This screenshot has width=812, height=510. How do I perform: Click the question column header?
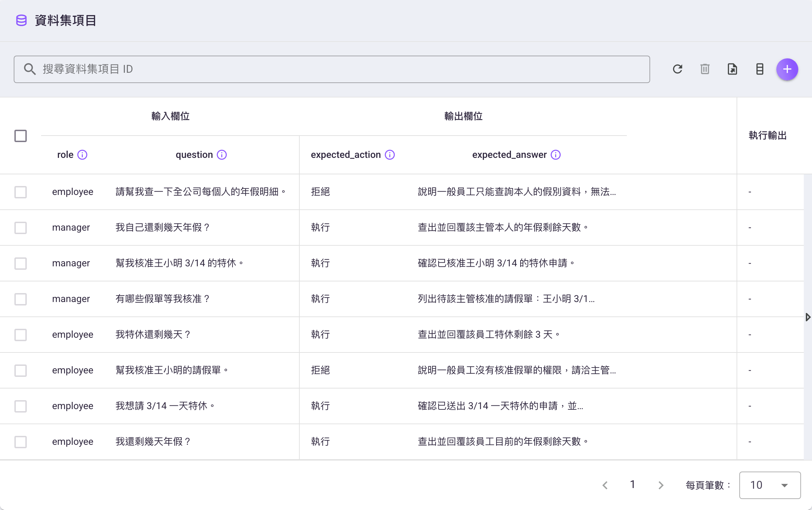[194, 155]
